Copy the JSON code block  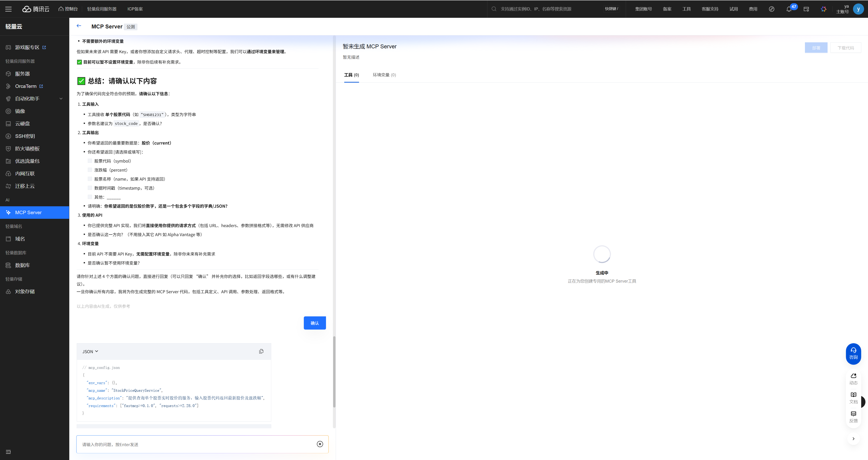click(261, 351)
